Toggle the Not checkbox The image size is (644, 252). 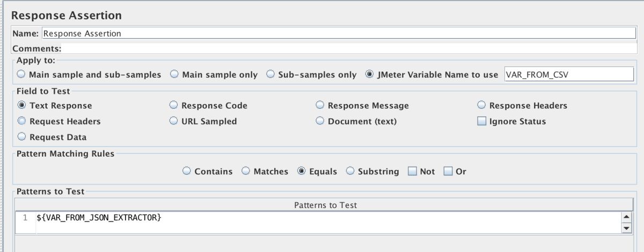coord(412,172)
